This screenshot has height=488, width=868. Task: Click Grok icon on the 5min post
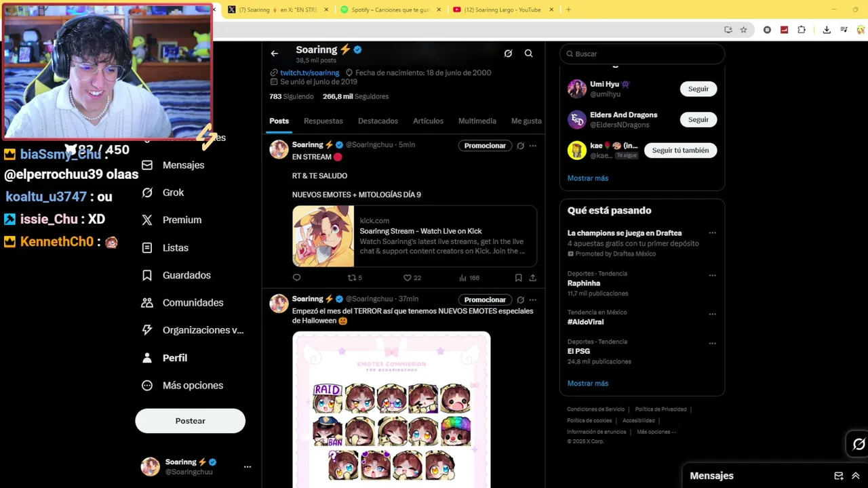click(x=521, y=146)
